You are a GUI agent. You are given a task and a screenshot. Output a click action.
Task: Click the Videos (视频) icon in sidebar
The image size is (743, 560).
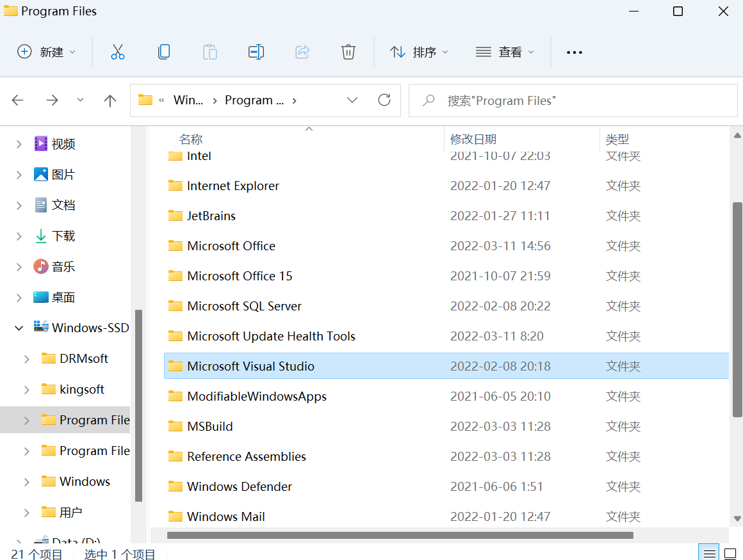[x=41, y=143]
